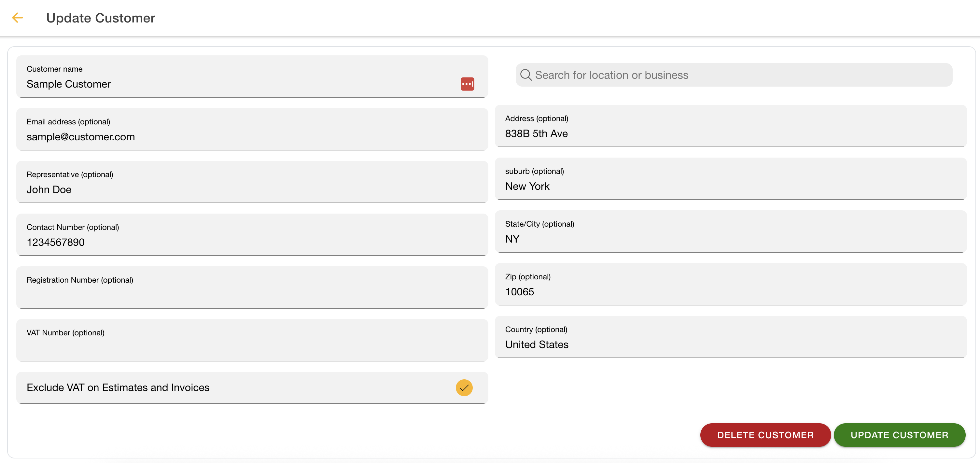Toggle the Exclude VAT yellow checkmark
Image resolution: width=980 pixels, height=463 pixels.
[464, 388]
